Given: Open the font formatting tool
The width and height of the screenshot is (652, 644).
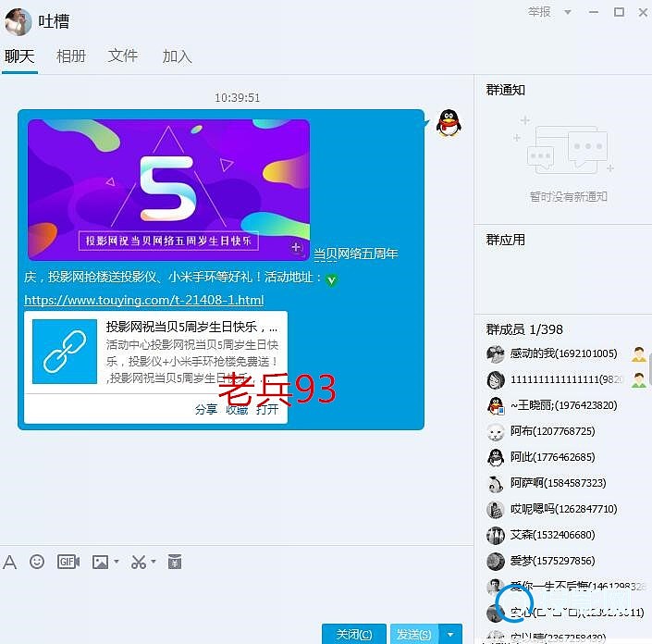Looking at the screenshot, I should click(9, 562).
